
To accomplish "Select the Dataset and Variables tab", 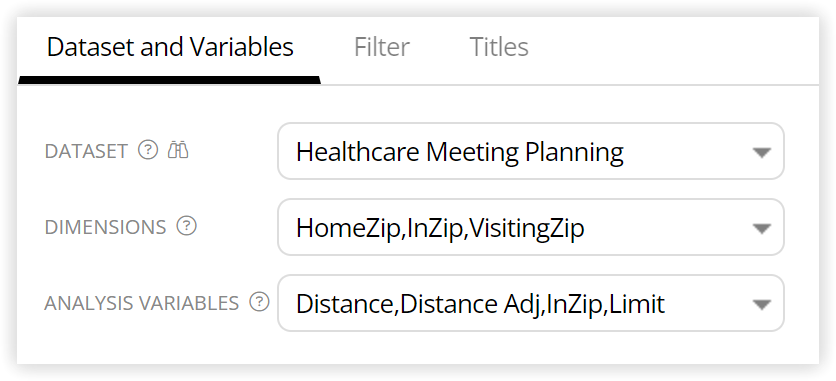I will [x=170, y=47].
